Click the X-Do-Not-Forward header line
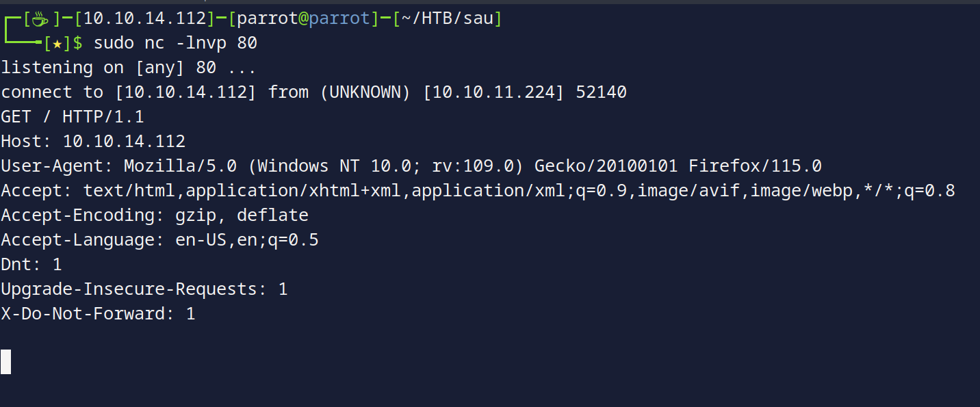980x407 pixels. (98, 314)
